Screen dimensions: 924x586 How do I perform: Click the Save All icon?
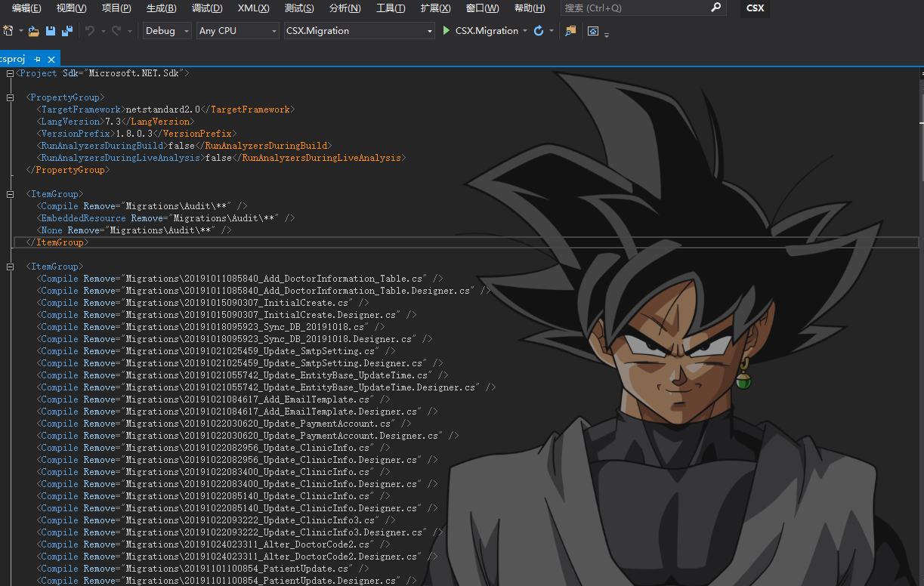coord(67,31)
